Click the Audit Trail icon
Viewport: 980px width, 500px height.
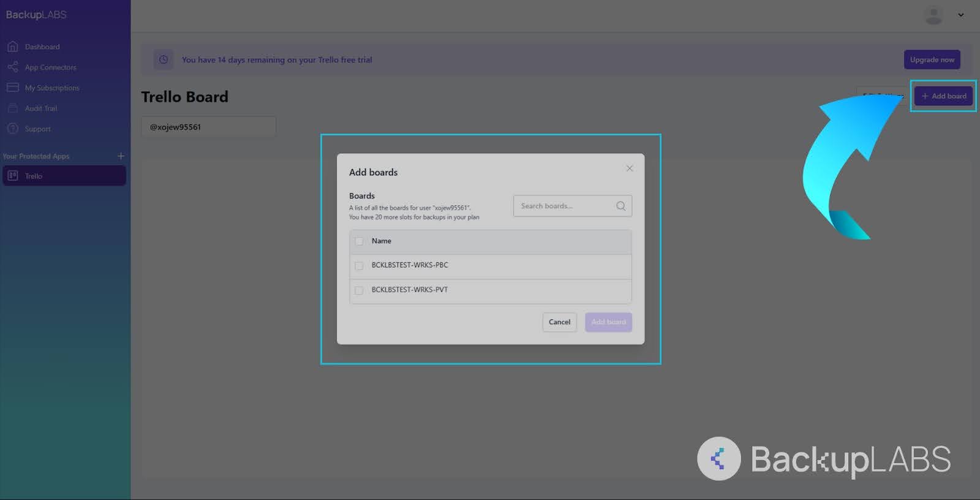tap(12, 108)
